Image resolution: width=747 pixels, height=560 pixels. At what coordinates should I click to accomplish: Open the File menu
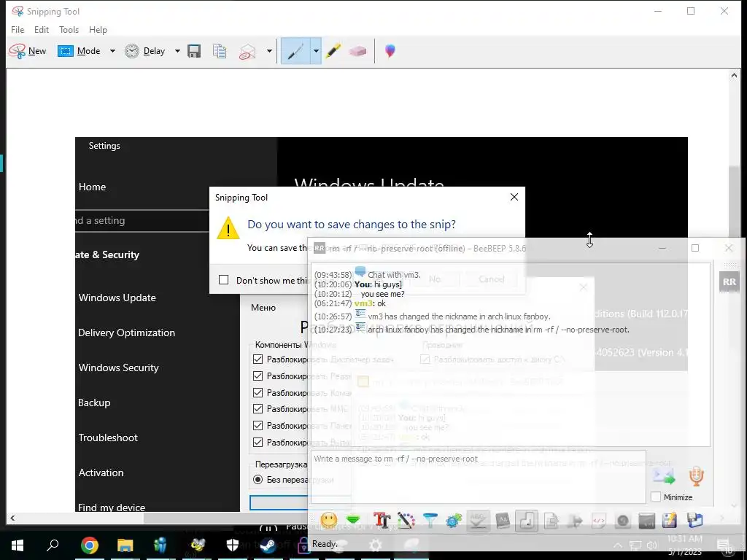(x=18, y=29)
